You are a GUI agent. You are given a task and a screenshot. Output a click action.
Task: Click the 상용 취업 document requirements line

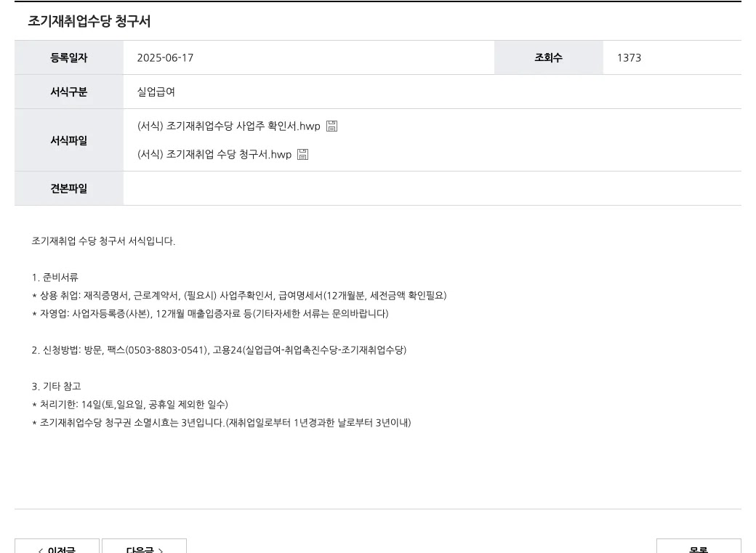click(x=239, y=296)
